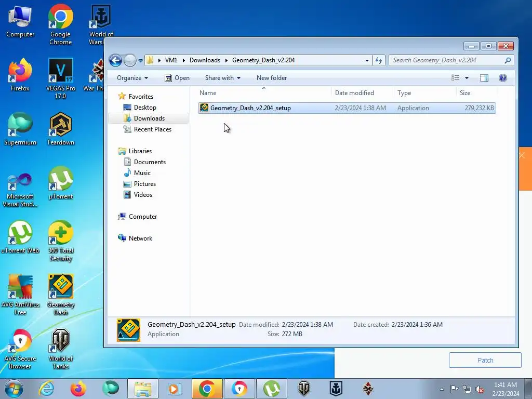Click the greyed Forward arrow button
The width and height of the screenshot is (532, 399).
[130, 60]
